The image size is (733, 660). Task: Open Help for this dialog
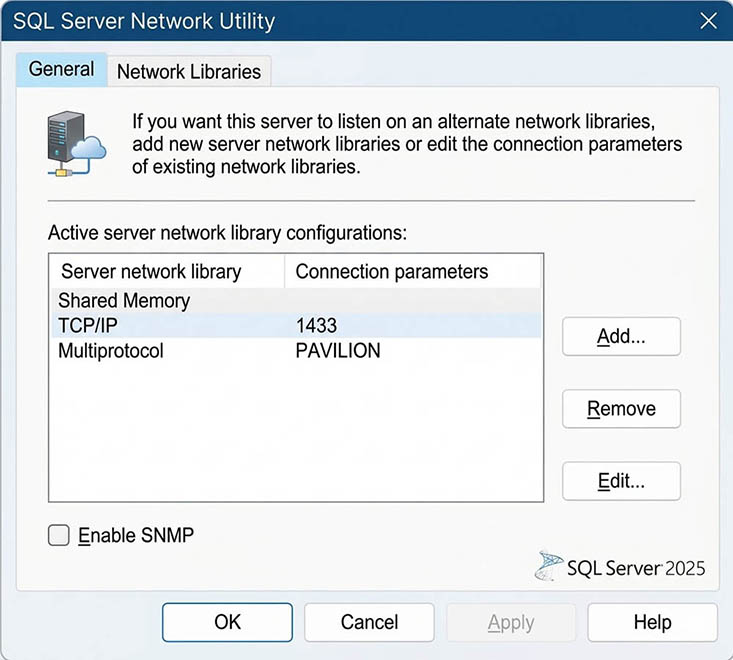tap(653, 622)
